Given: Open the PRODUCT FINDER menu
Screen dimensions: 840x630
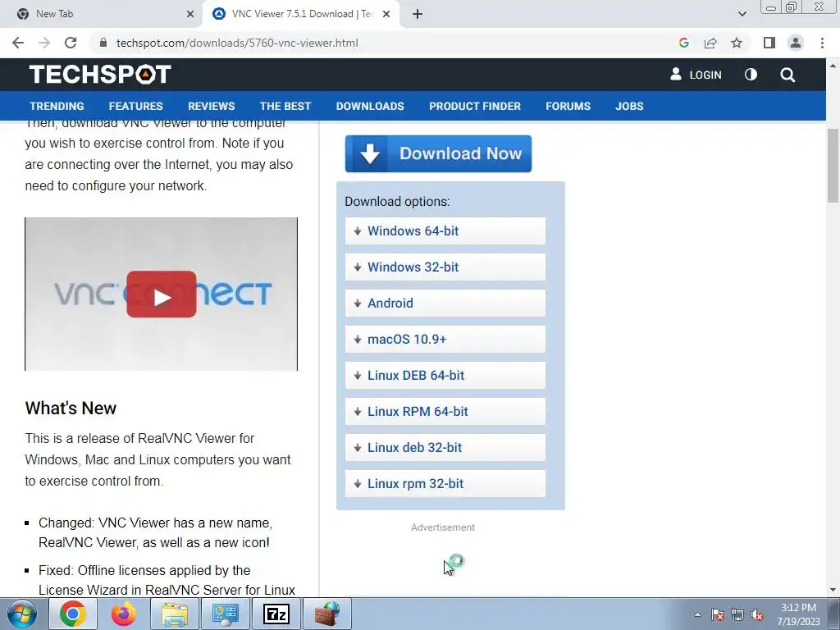Looking at the screenshot, I should click(x=475, y=106).
